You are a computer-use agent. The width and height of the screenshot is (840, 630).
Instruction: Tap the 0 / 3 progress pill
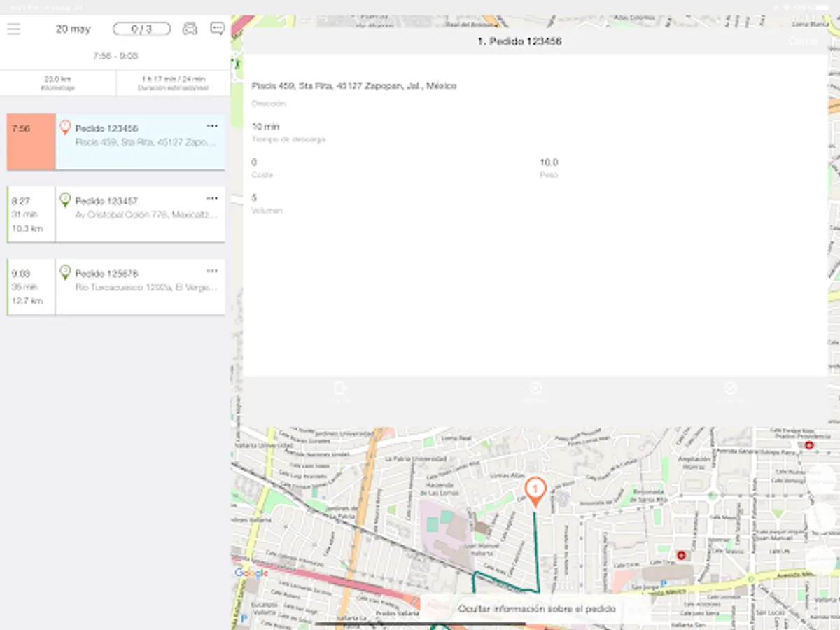(x=141, y=29)
